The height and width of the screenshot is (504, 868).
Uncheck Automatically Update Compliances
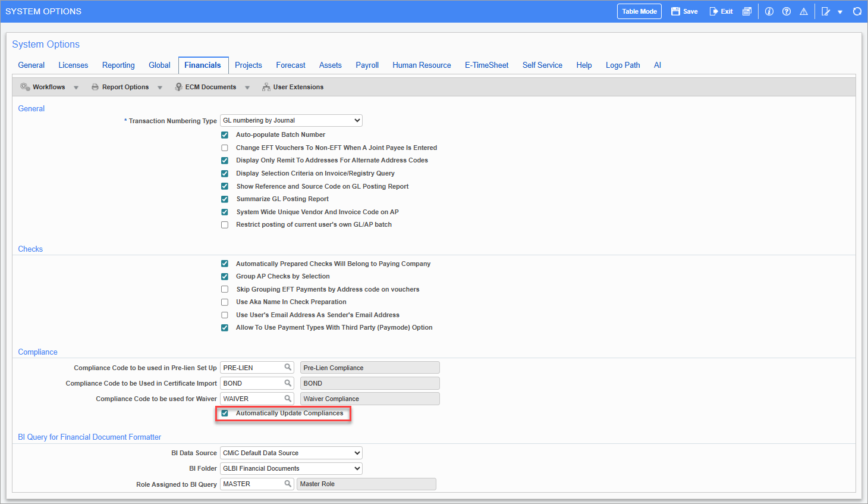point(225,413)
